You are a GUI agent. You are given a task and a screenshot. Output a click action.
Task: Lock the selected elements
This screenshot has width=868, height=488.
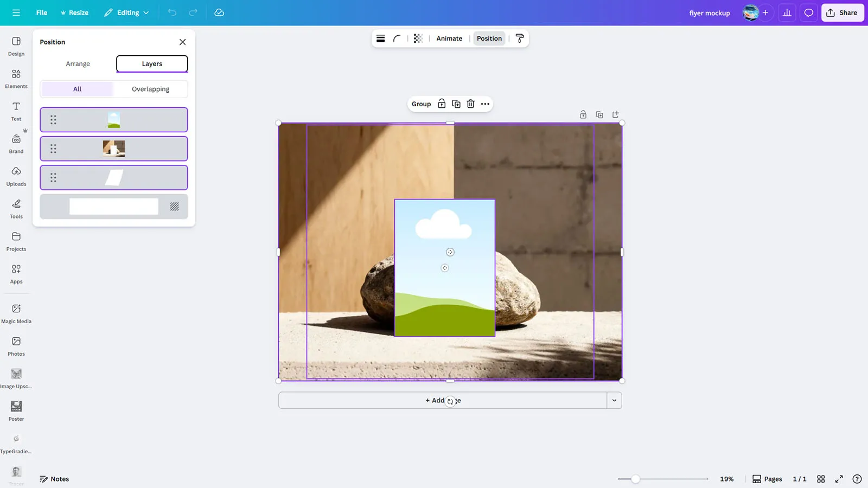pos(442,104)
